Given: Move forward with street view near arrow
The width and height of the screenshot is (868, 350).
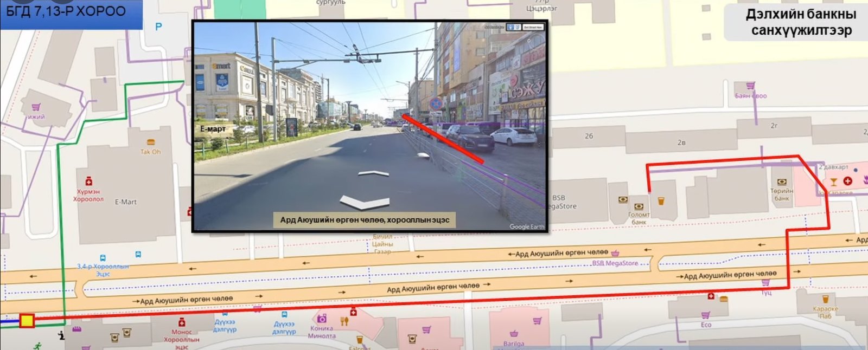Looking at the screenshot, I should [x=365, y=202].
